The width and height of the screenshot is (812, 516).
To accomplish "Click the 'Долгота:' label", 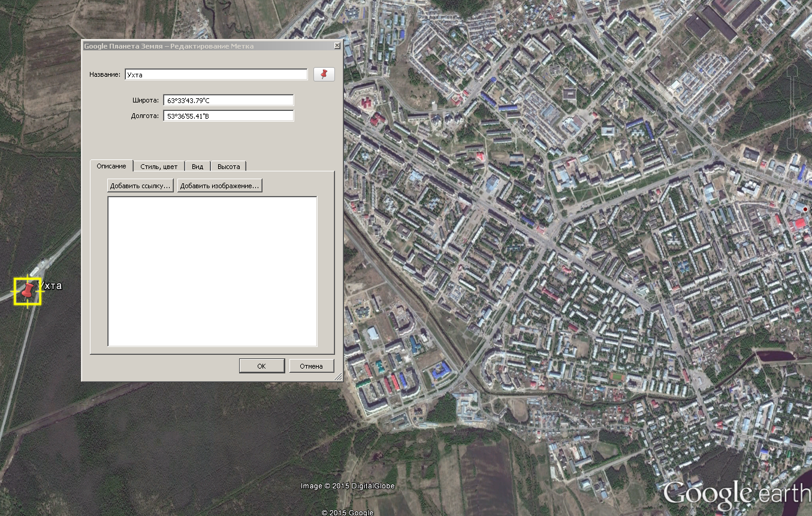I will click(145, 116).
